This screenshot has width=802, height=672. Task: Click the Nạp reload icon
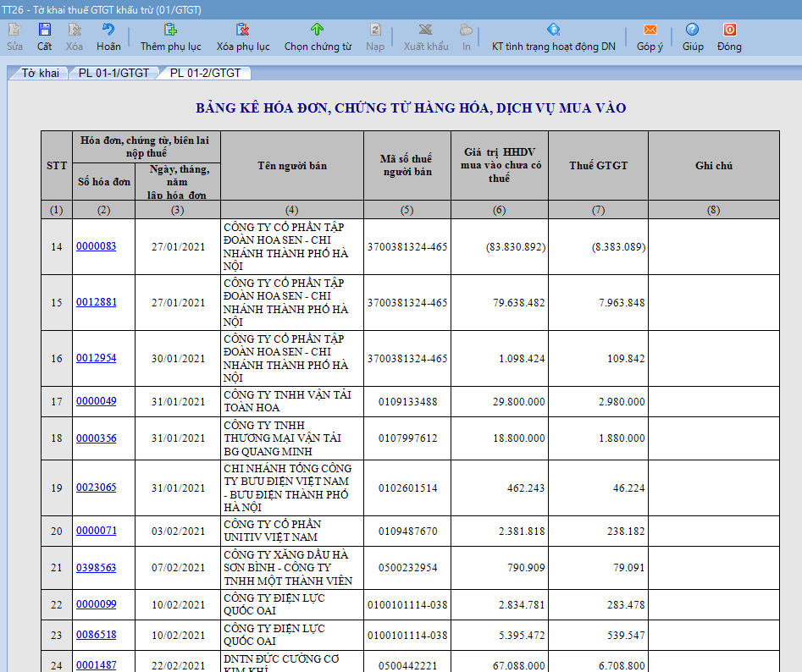(375, 30)
